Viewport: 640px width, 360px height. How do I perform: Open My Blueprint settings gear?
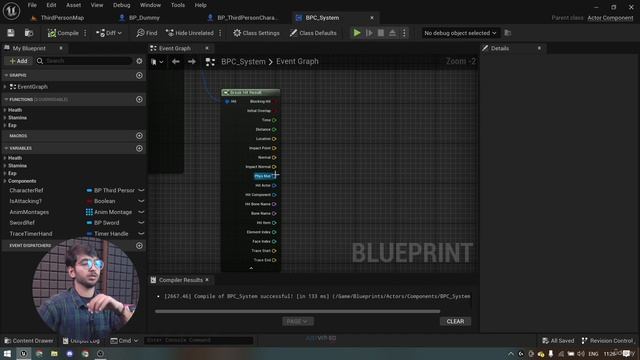point(139,61)
